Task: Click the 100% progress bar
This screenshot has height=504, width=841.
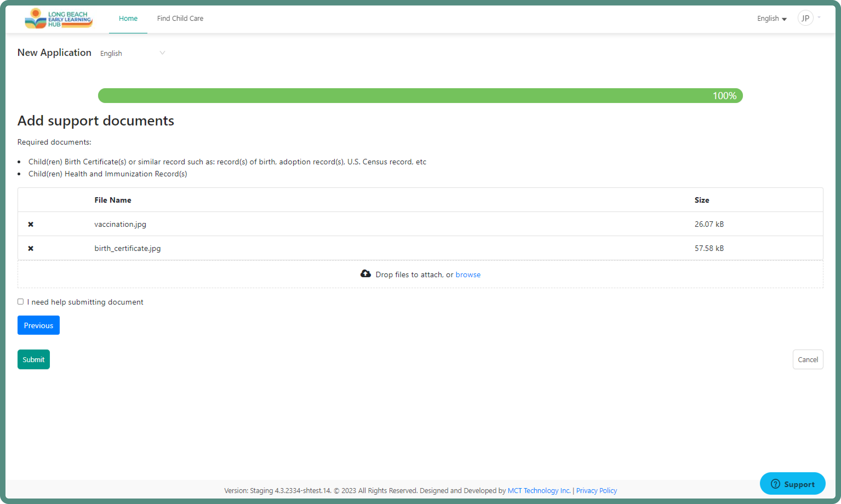Action: tap(420, 95)
